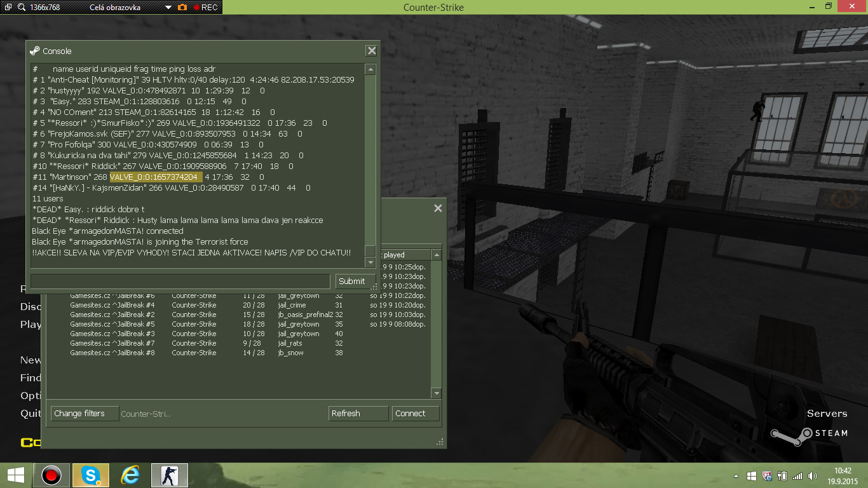The image size is (868, 488).
Task: Open Internet Explorer from the taskbar
Action: click(x=130, y=475)
